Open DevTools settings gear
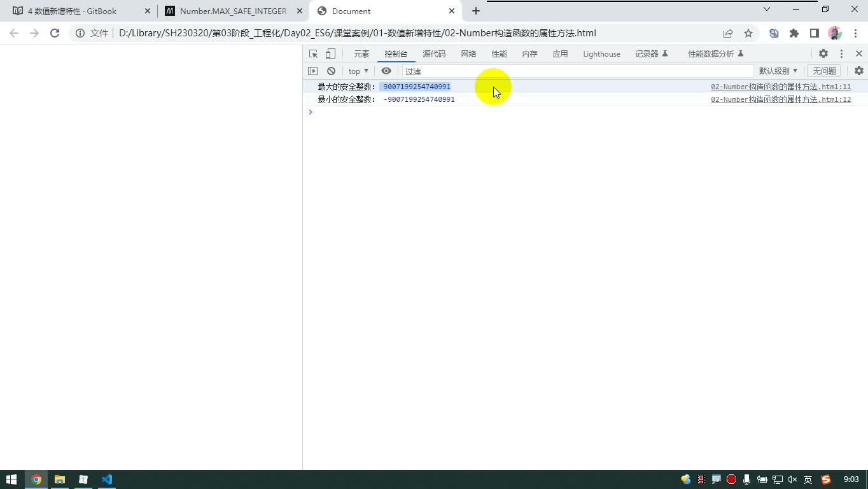The image size is (868, 489). tap(823, 54)
